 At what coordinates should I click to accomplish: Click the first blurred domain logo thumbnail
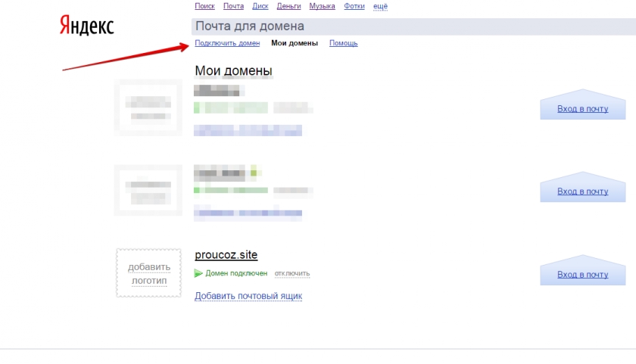coord(148,107)
